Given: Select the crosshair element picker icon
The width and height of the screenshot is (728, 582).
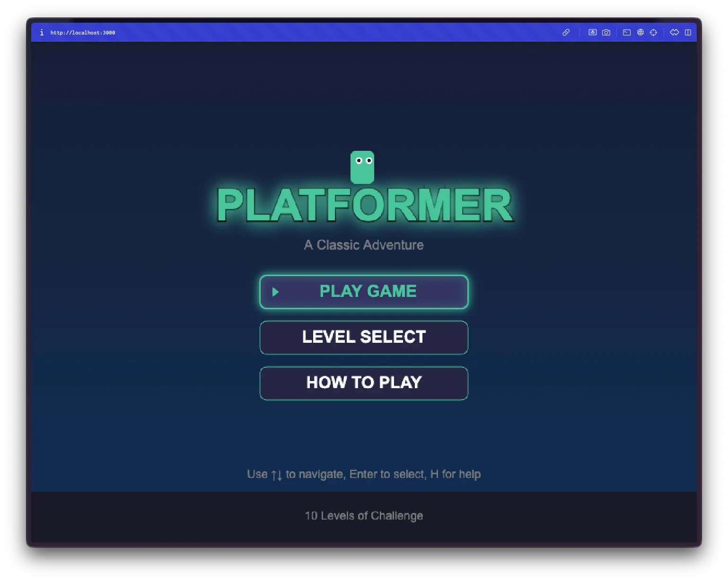Looking at the screenshot, I should click(654, 33).
